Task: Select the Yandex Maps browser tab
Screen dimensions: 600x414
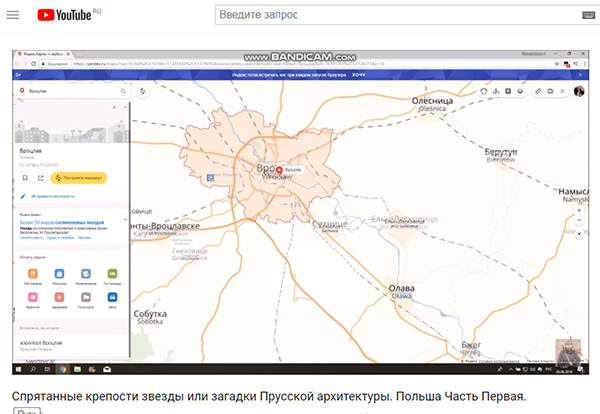Action: coord(43,54)
